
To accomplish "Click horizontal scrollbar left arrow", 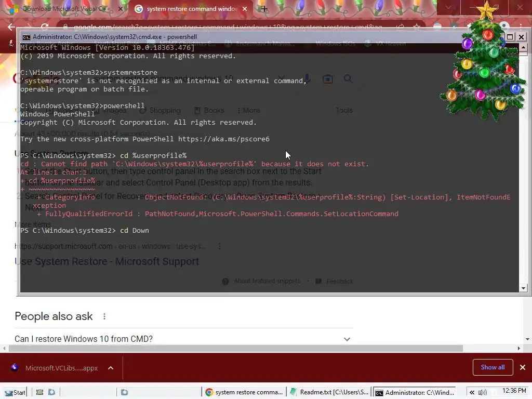I will 4,349.
